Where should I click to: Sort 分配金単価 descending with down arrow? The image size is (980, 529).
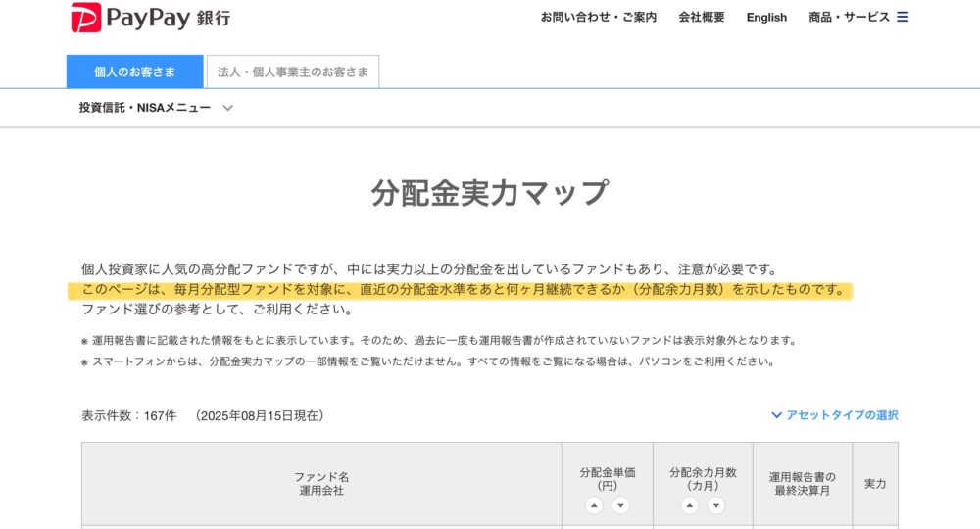620,505
